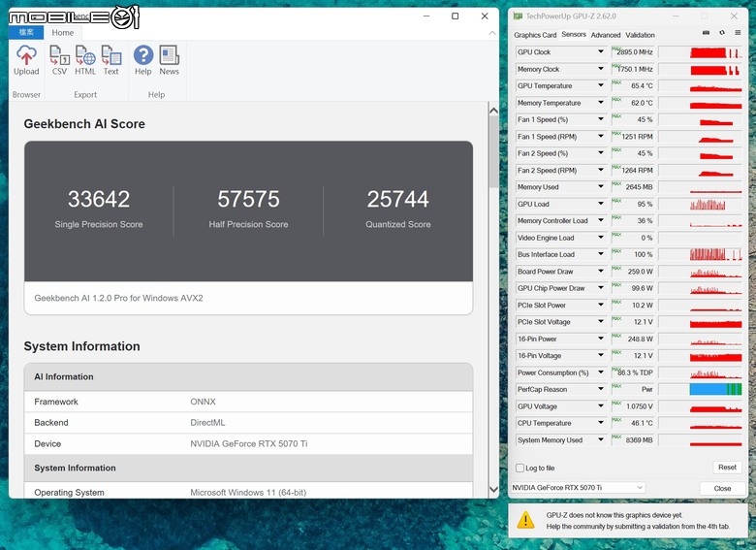The height and width of the screenshot is (550, 756).
Task: Enable Log to file checkbox
Action: pos(520,468)
